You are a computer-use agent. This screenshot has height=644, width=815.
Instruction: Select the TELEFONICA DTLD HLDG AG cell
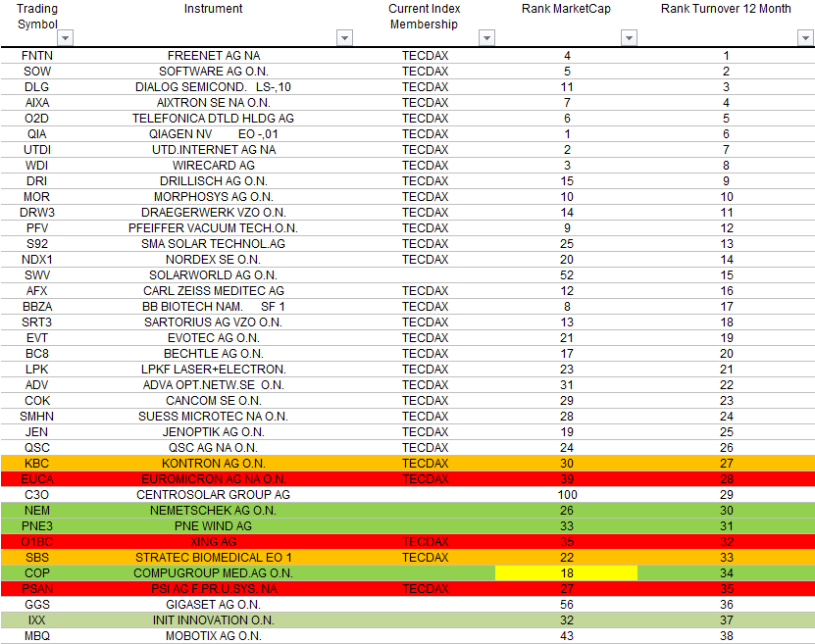[x=214, y=119]
